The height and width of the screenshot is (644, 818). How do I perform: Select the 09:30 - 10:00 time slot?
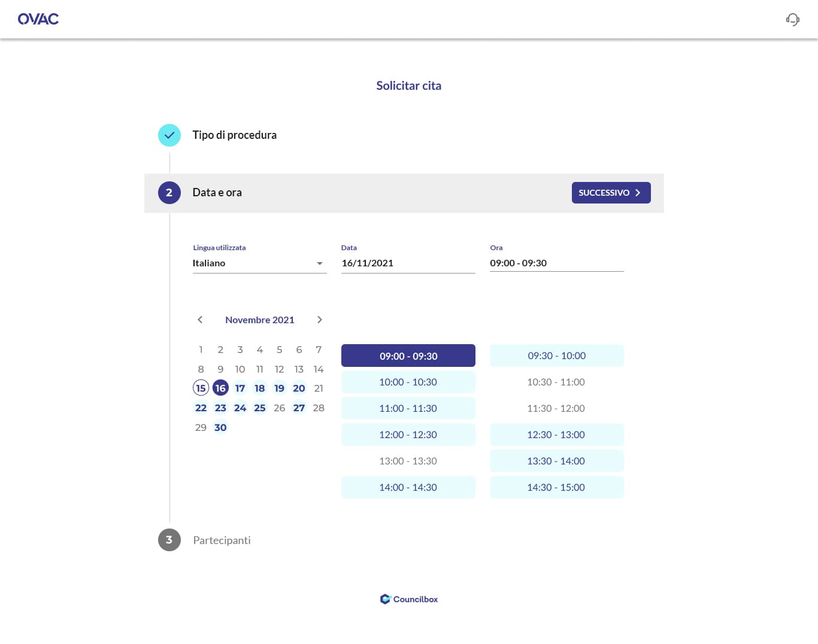click(x=556, y=356)
